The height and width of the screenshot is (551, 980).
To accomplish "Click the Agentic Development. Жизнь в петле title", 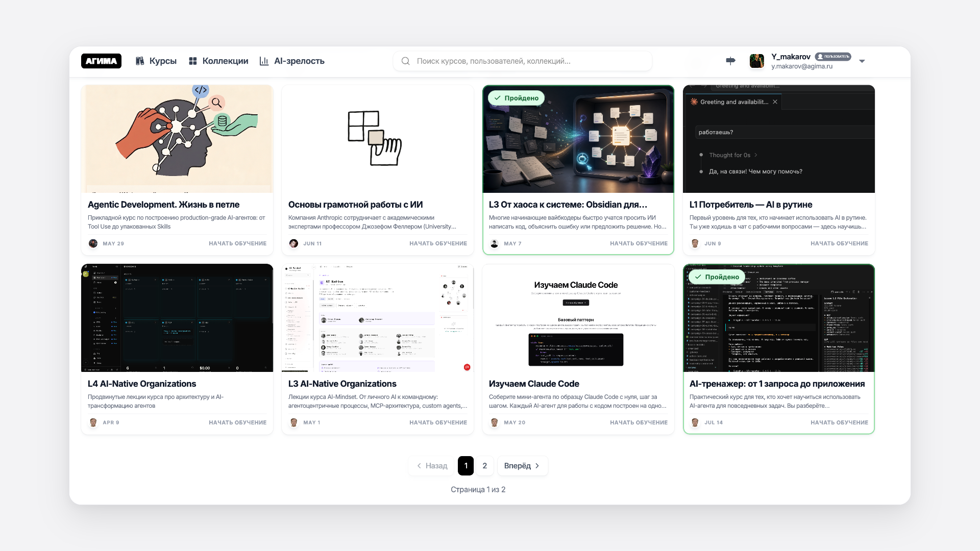I will 163,205.
